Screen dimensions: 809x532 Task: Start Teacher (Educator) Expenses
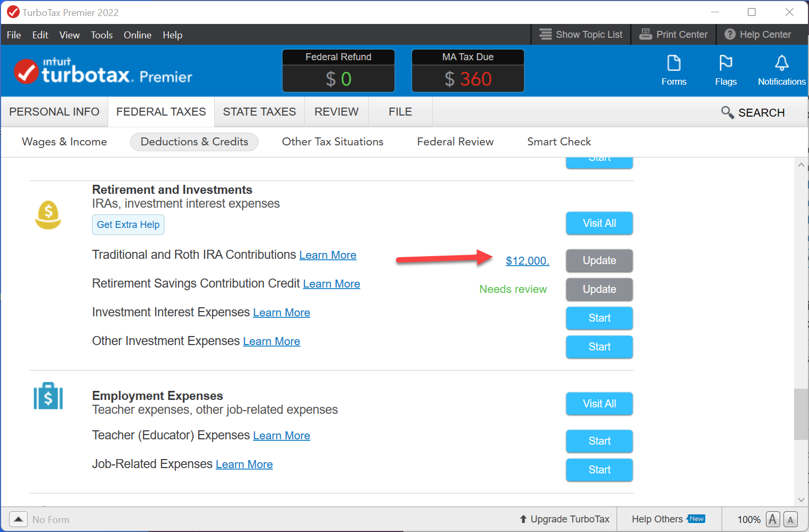click(x=600, y=441)
